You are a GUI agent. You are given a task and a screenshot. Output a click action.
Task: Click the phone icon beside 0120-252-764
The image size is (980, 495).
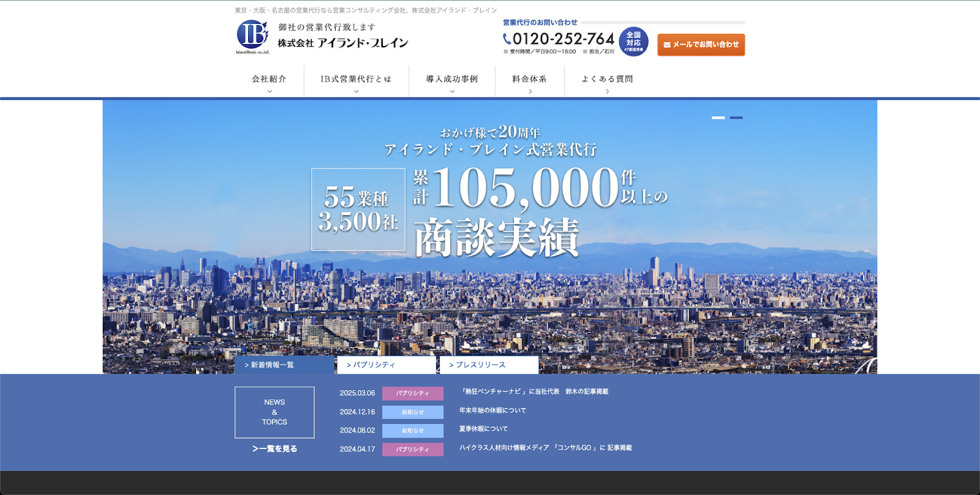point(507,39)
